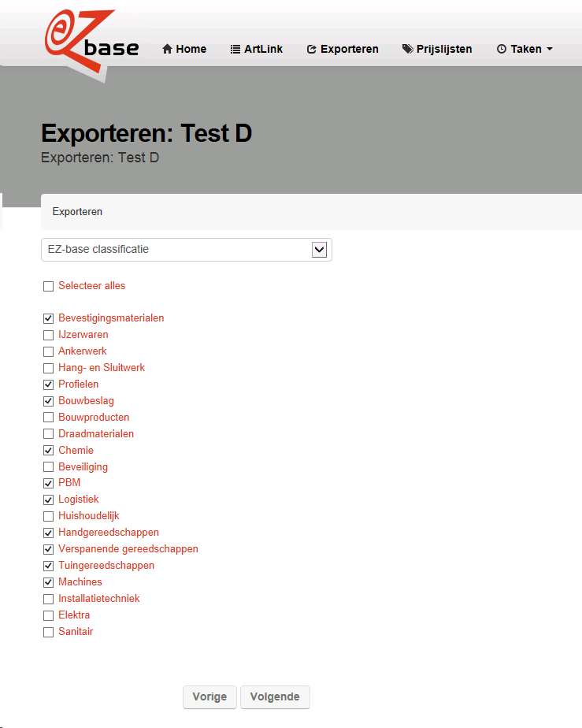Uncheck the Bevestigingsmaterialen checkbox
The width and height of the screenshot is (582, 728).
[48, 318]
